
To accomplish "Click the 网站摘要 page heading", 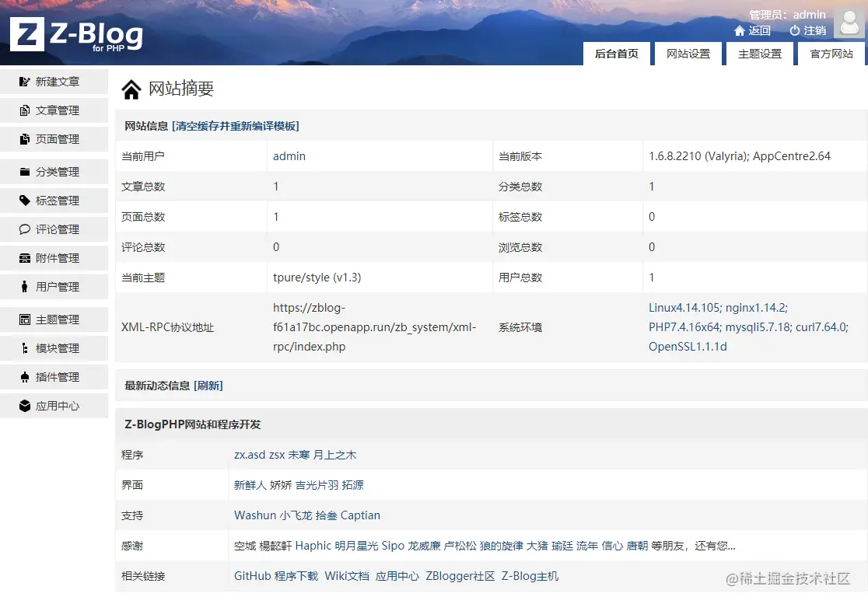I will pos(181,89).
